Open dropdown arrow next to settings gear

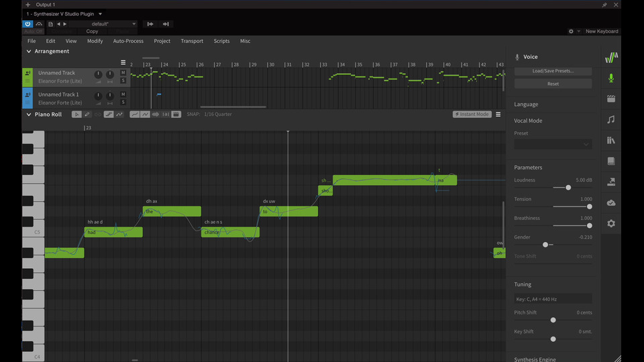click(578, 32)
